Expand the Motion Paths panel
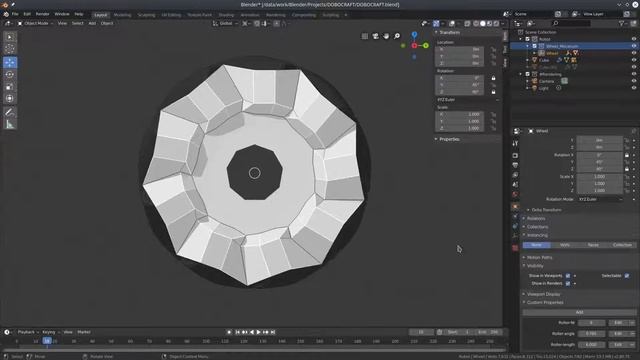Viewport: 640px width, 360px height. point(539,258)
